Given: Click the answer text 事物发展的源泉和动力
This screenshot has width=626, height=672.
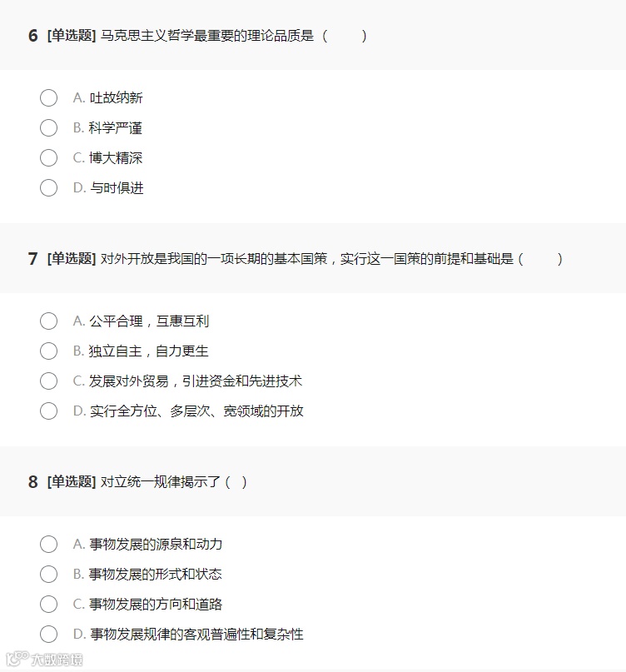Looking at the screenshot, I should pos(156,545).
